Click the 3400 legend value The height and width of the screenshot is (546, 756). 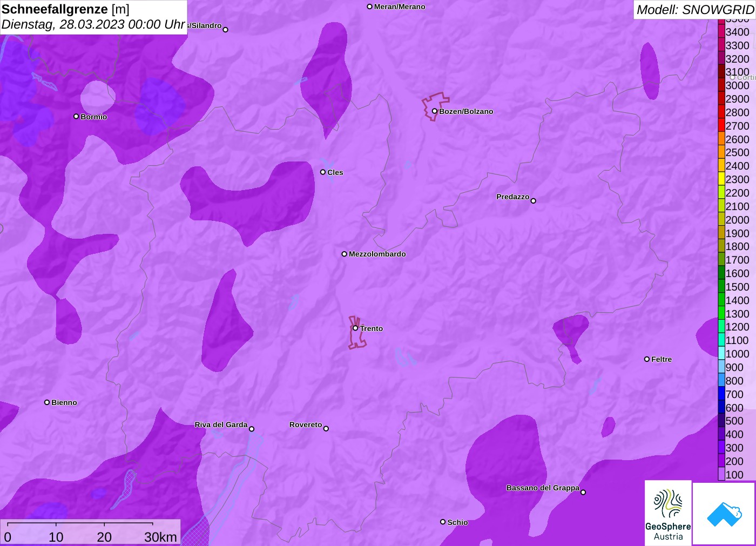737,32
